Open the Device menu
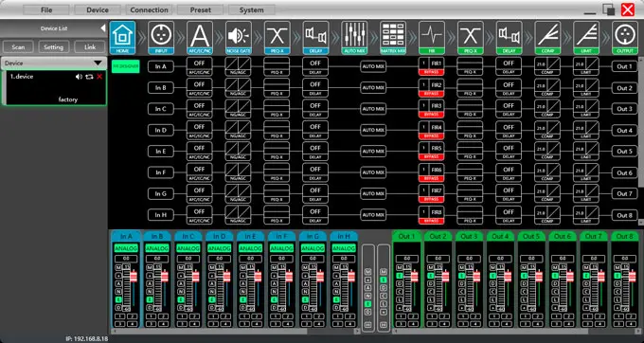This screenshot has width=644, height=343. 98,9
